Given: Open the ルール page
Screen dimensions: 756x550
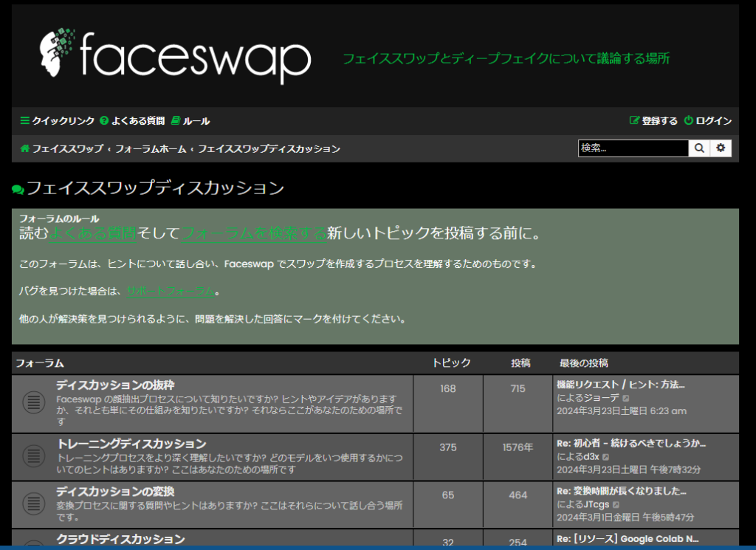Looking at the screenshot, I should (190, 121).
